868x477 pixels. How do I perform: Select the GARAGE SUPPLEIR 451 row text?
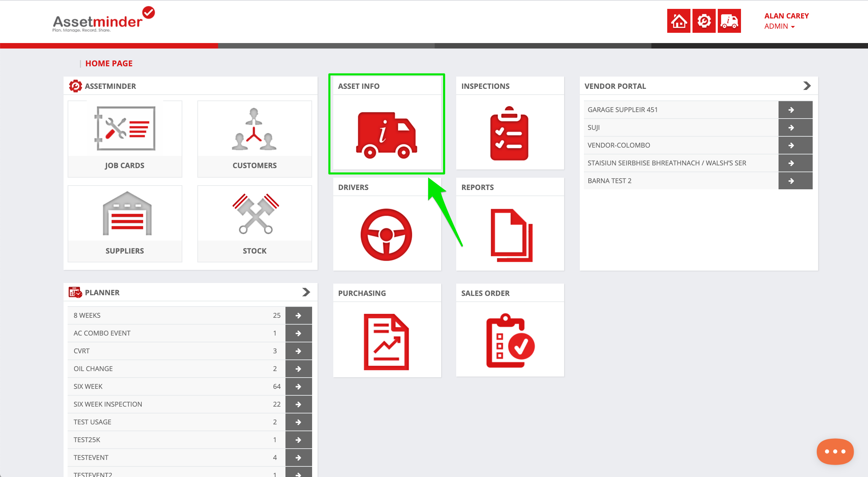click(622, 110)
